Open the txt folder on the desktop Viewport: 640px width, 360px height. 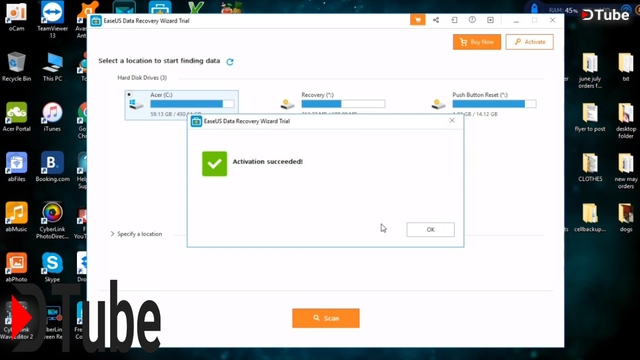coord(626,67)
